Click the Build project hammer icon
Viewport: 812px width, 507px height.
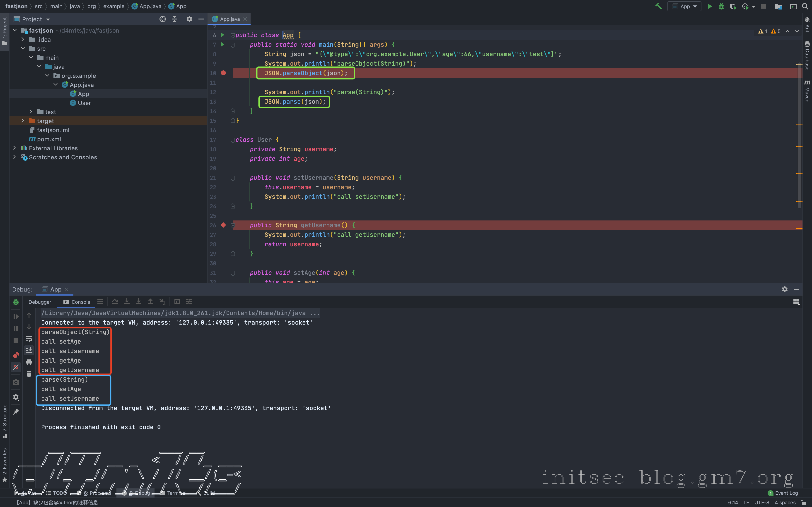coord(658,6)
